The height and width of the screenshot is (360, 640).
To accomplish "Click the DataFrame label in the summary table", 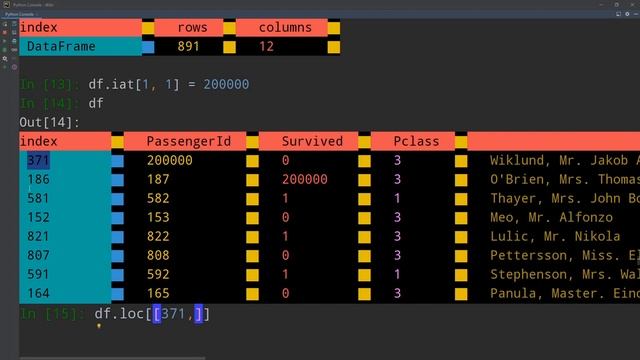I will (x=61, y=46).
